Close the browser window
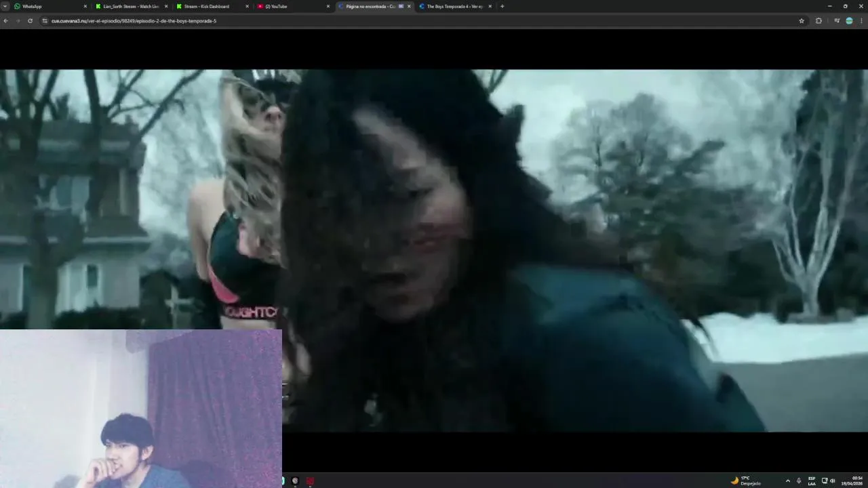 tap(861, 6)
